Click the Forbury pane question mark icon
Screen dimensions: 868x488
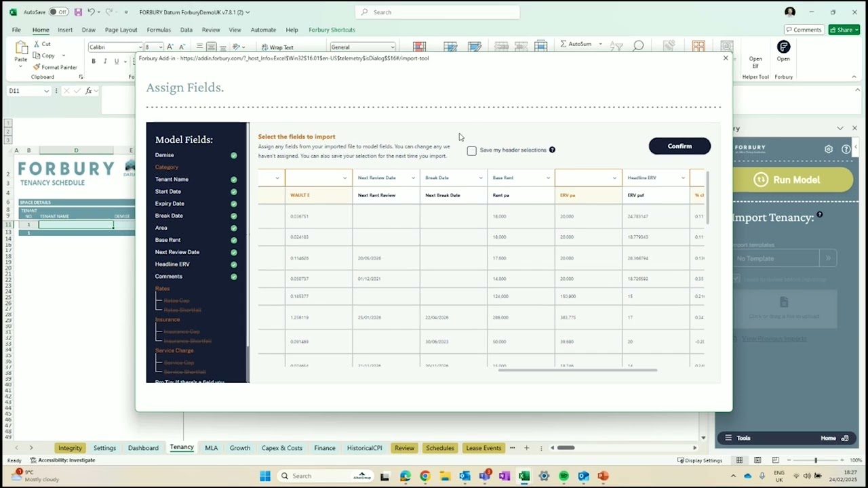(x=846, y=149)
